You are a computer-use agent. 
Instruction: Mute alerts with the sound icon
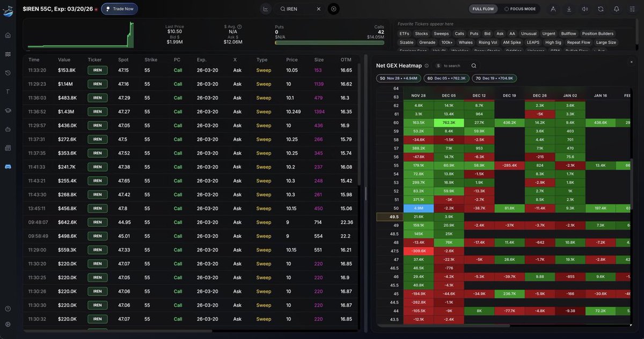(x=584, y=9)
